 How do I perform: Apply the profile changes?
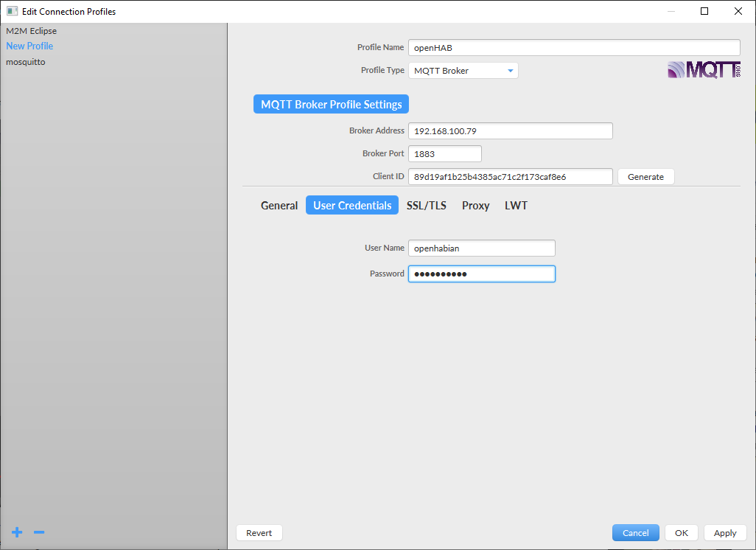(725, 532)
